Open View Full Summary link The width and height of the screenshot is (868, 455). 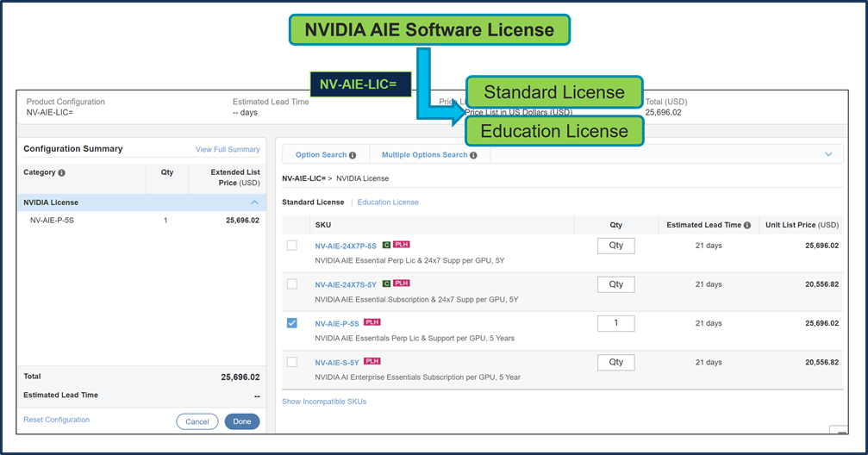click(228, 149)
